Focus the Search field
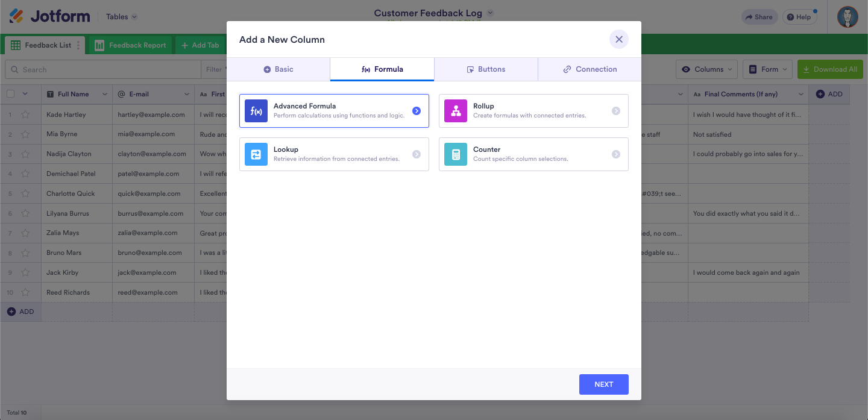Image resolution: width=868 pixels, height=420 pixels. click(x=102, y=69)
